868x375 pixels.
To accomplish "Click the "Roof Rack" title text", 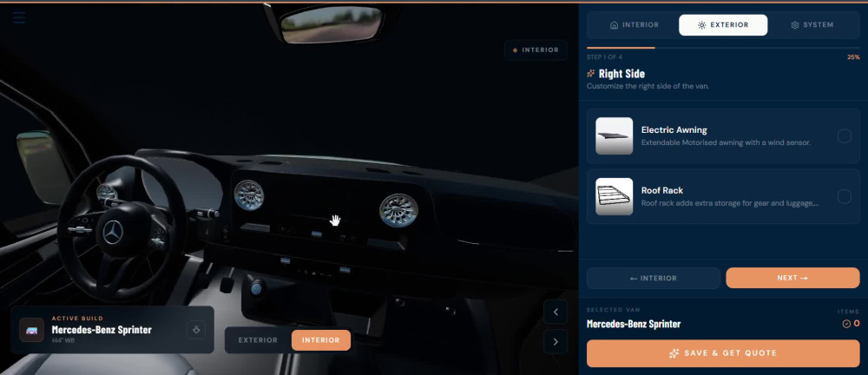I will pos(662,191).
